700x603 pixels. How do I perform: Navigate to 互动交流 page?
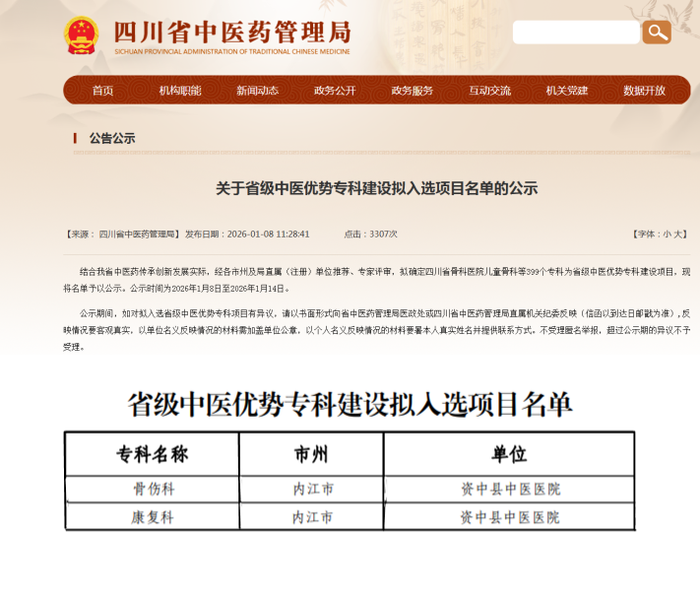coord(489,91)
